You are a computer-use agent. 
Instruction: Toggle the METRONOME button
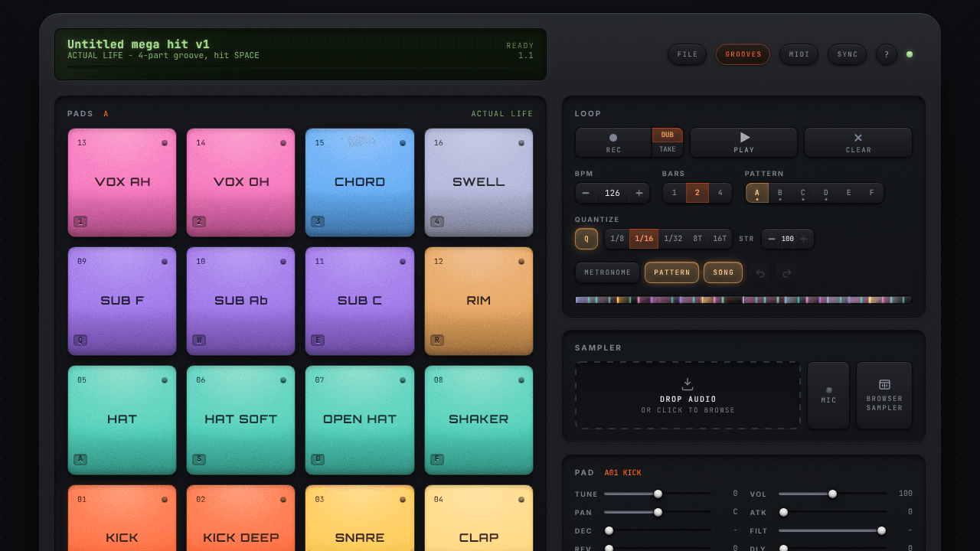tap(608, 272)
